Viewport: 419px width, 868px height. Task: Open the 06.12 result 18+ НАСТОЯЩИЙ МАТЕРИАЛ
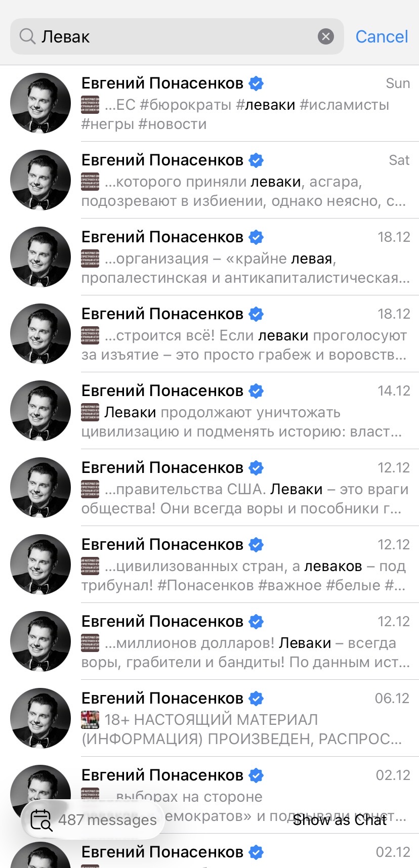tap(209, 718)
